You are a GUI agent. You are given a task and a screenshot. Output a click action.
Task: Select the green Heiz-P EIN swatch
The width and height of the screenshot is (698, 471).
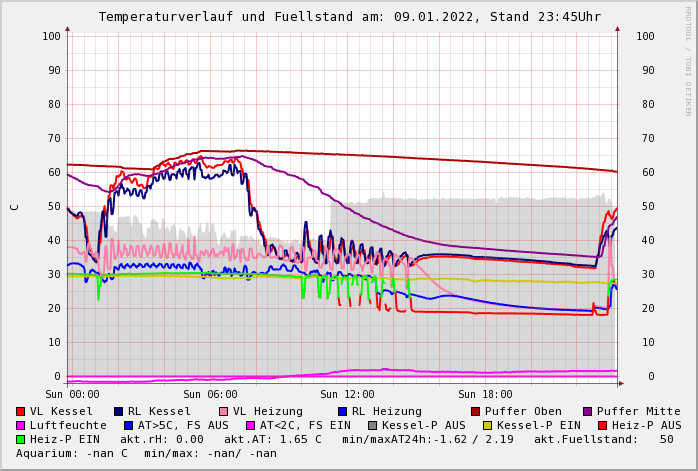pyautogui.click(x=21, y=439)
